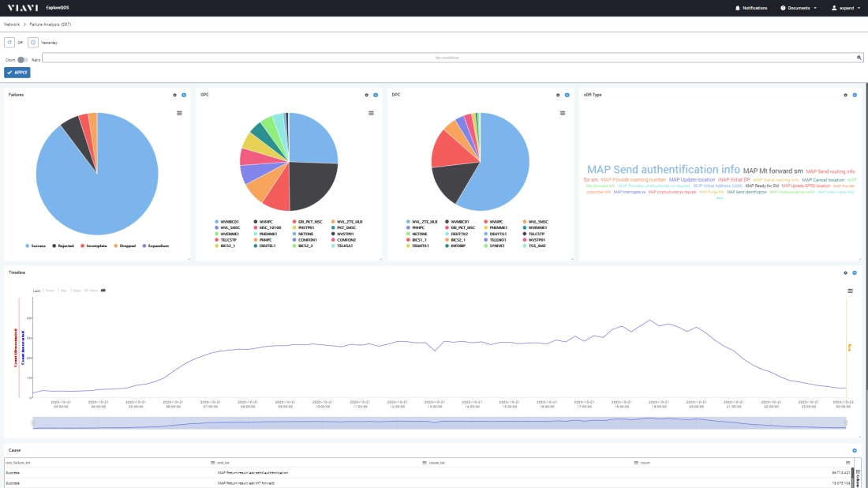868x488 pixels.
Task: Click MAP Send authentification info in word cloud
Action: tap(663, 170)
